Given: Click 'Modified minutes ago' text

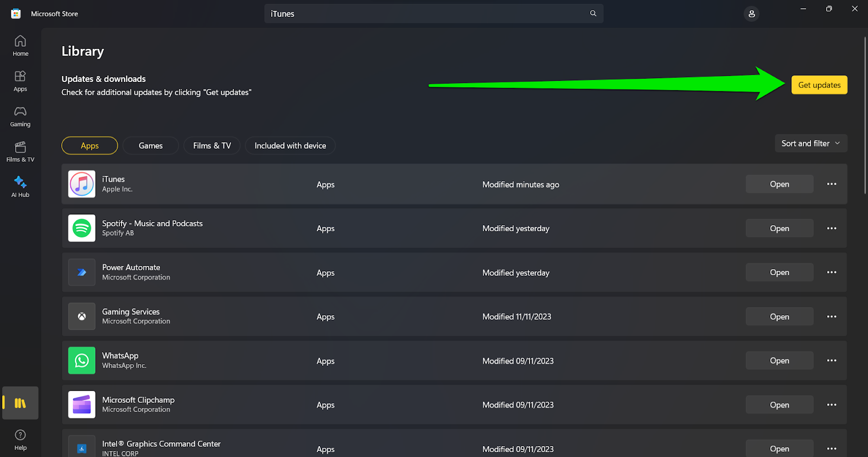Looking at the screenshot, I should (521, 185).
